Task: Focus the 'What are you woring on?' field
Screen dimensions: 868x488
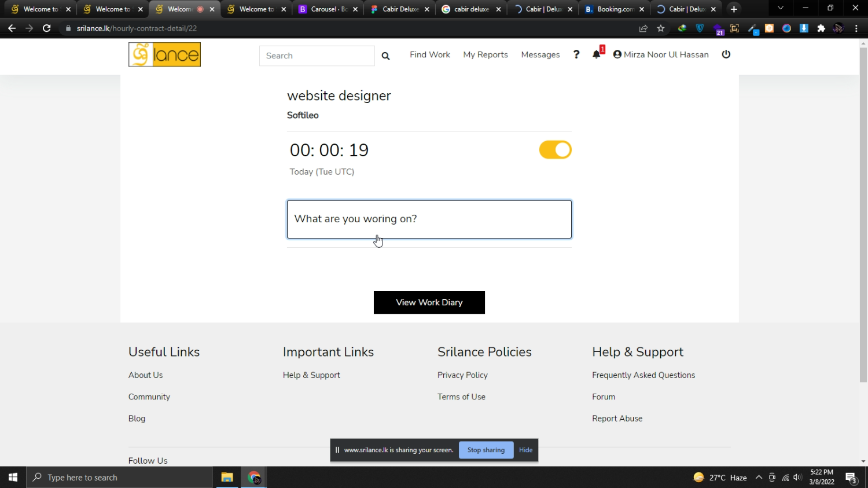Action: coord(429,219)
